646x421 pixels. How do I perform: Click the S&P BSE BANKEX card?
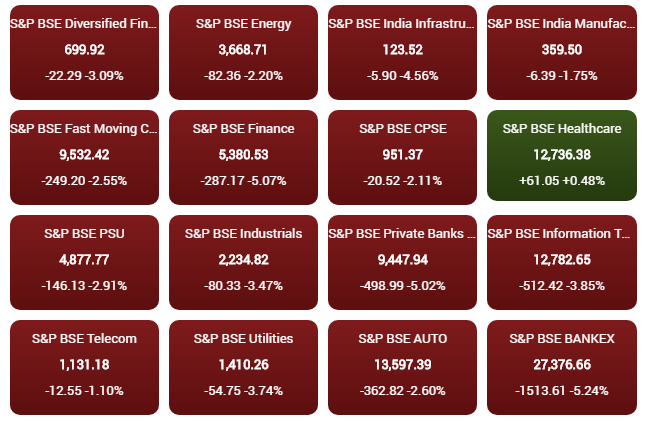561,365
